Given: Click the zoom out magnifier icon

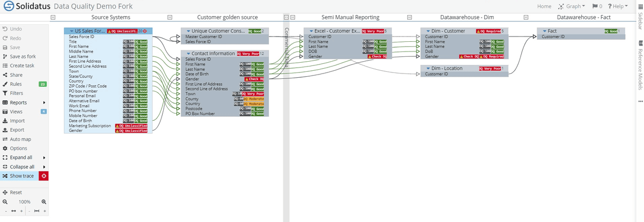Looking at the screenshot, I should point(5,202).
